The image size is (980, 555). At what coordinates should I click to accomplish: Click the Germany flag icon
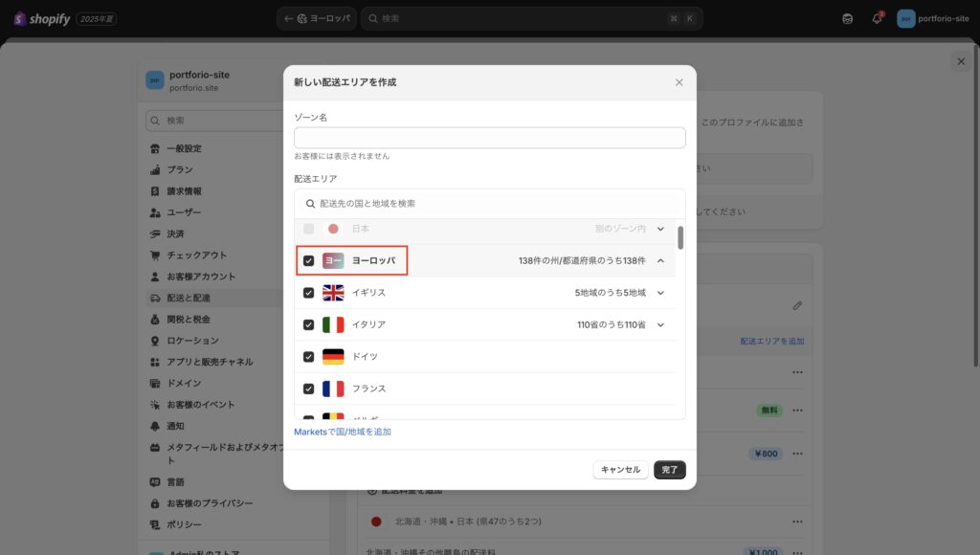click(x=333, y=357)
